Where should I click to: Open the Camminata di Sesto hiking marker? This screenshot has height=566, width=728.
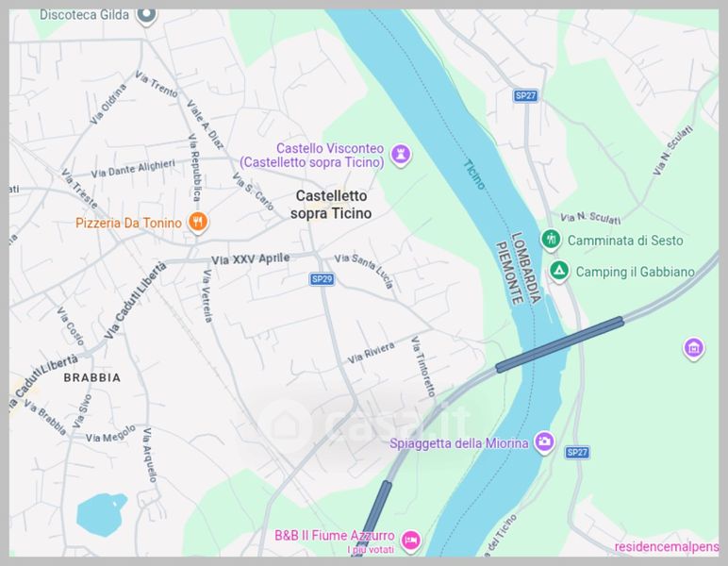(551, 240)
